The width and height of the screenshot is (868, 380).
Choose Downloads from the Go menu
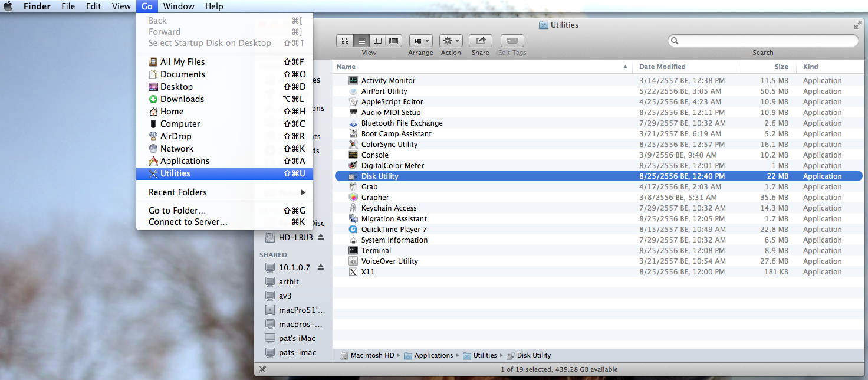pyautogui.click(x=225, y=99)
